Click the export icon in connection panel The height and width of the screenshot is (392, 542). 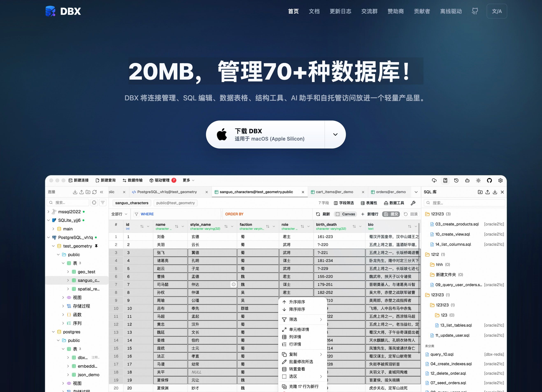pyautogui.click(x=81, y=192)
